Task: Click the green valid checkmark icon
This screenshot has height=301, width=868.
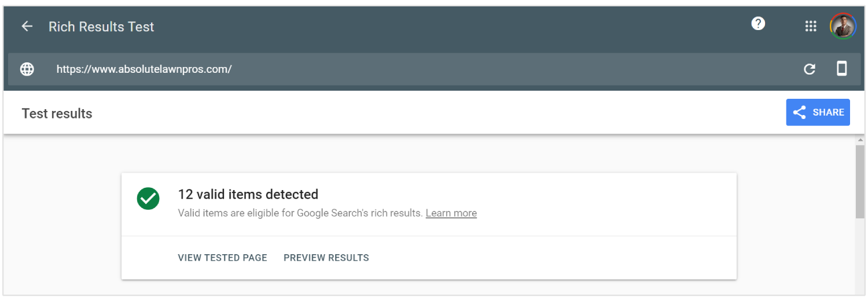Action: point(148,198)
